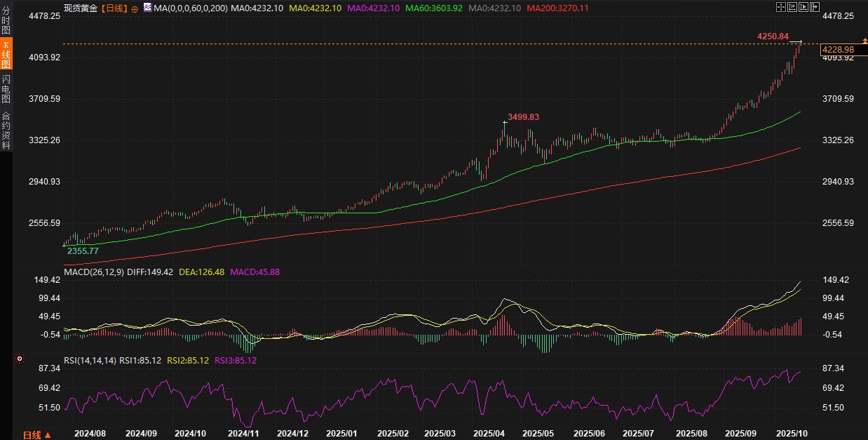Click the orange circled-plus icon beside 日线
The height and width of the screenshot is (440, 868).
[135, 8]
